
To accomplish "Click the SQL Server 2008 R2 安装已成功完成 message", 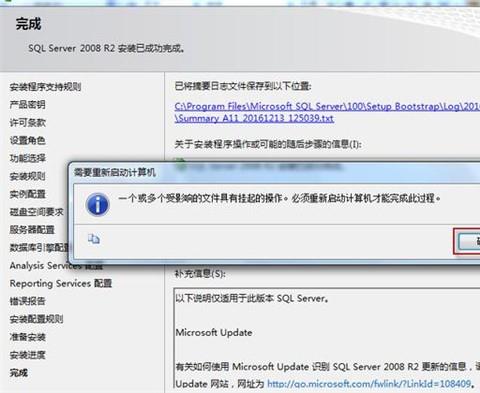I will coord(106,48).
